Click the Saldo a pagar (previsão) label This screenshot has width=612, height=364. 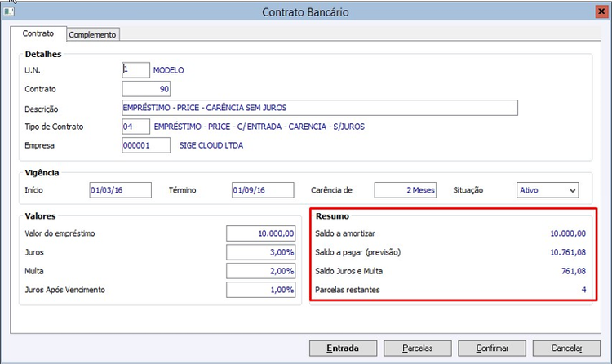[358, 252]
